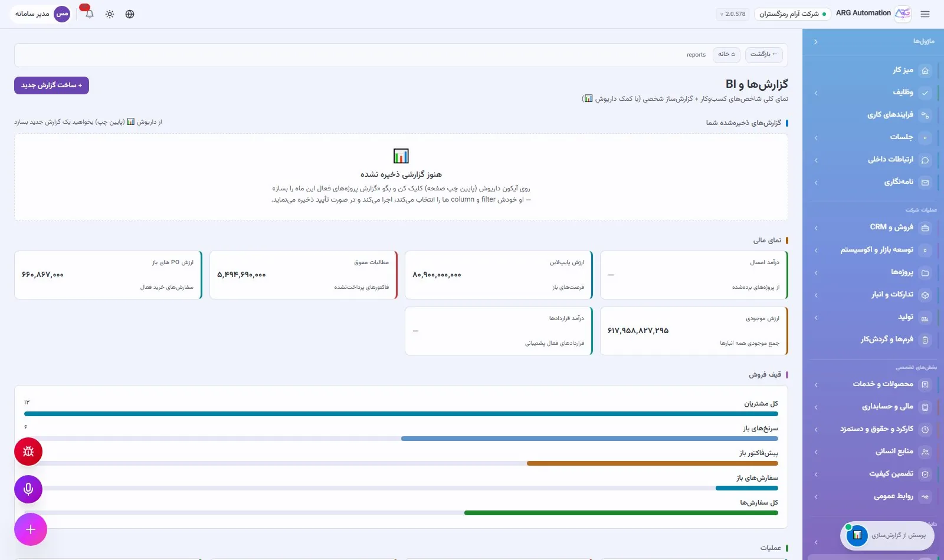This screenshot has width=944, height=560.
Task: Click the workflow icon beside فرایندهای کاری
Action: (925, 115)
